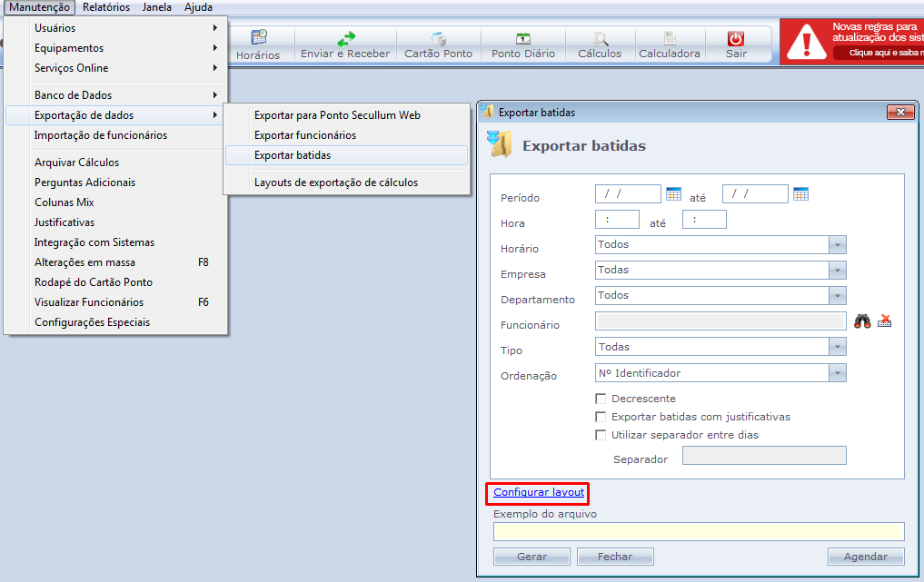Image resolution: width=924 pixels, height=582 pixels.
Task: Click the Sair power icon
Action: [736, 39]
